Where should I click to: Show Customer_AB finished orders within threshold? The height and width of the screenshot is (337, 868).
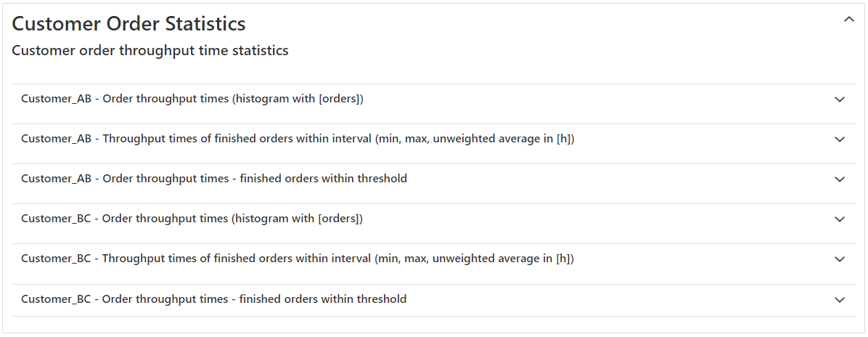pos(213,179)
